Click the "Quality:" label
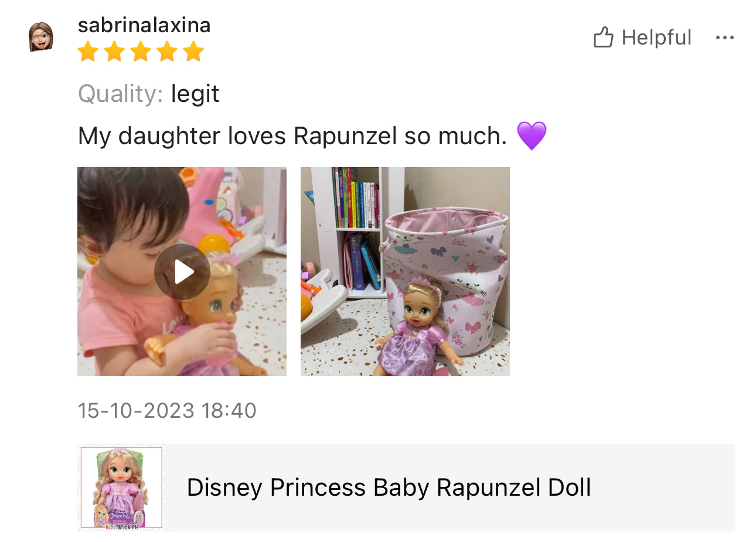Viewport: 756px width, 542px height. pos(120,94)
